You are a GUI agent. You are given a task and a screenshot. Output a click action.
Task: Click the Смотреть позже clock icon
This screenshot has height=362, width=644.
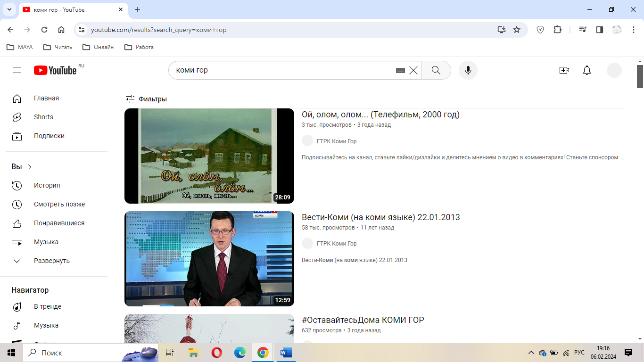(17, 205)
